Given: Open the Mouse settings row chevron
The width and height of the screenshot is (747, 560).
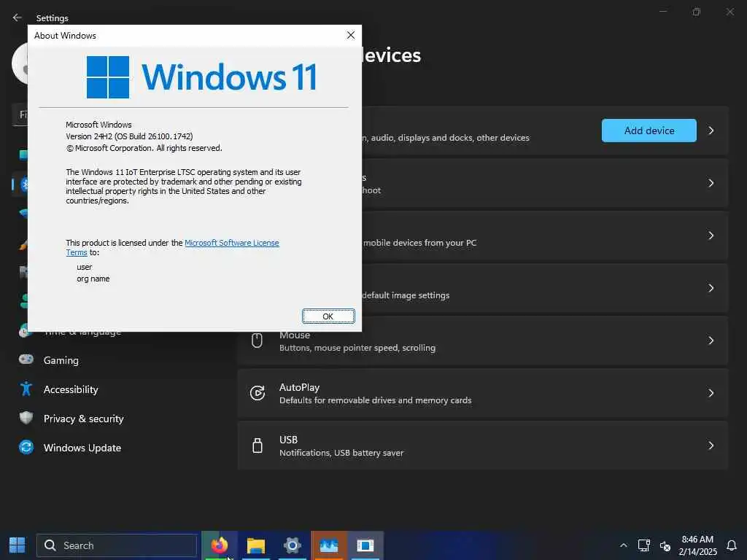Looking at the screenshot, I should [711, 341].
